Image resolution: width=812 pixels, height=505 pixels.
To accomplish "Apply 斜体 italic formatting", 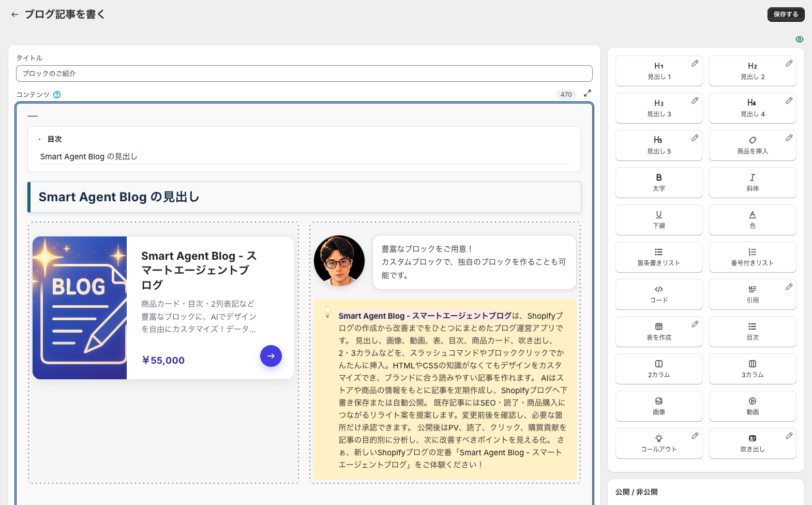I will tap(753, 183).
